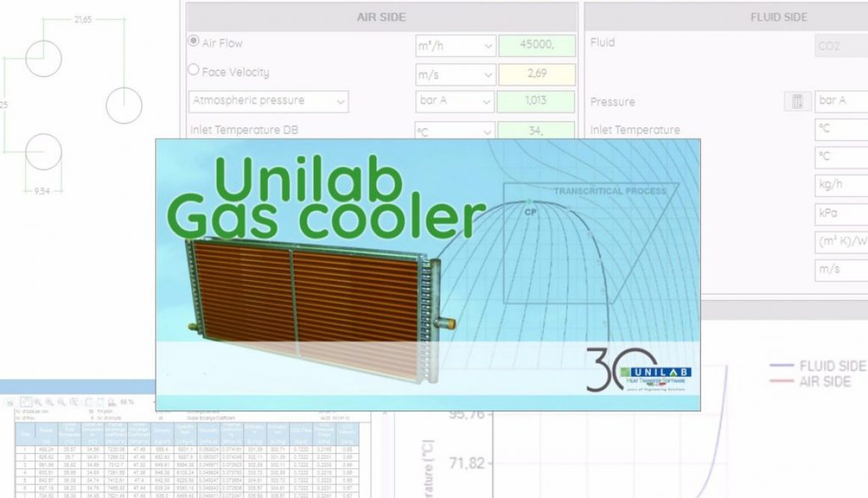This screenshot has width=868, height=498.
Task: Switch to the FLUID SIDE panel header
Action: point(778,16)
